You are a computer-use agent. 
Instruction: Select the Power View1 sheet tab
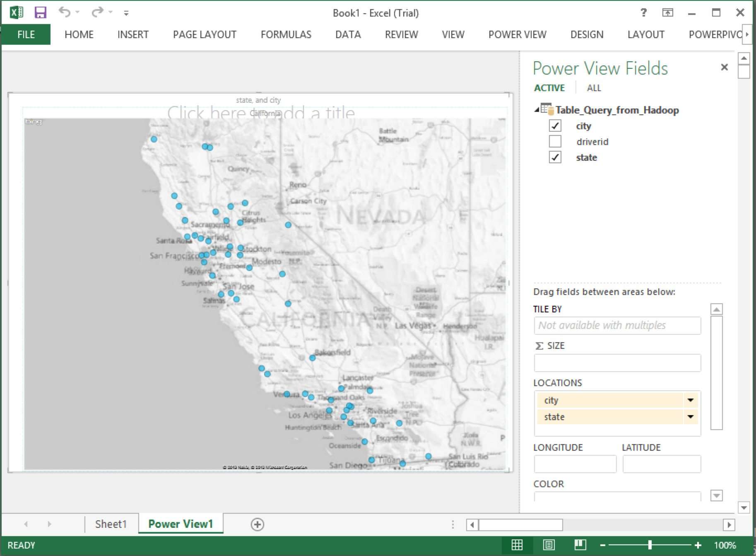[181, 524]
